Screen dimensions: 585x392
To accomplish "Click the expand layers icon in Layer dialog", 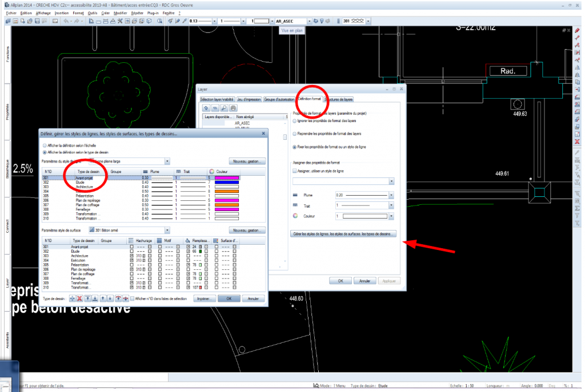I will [206, 108].
